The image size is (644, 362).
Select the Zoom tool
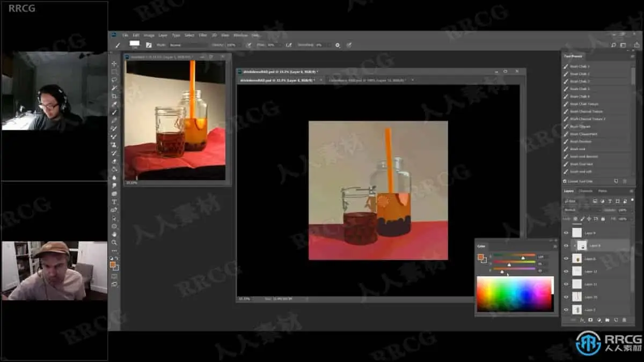(114, 242)
